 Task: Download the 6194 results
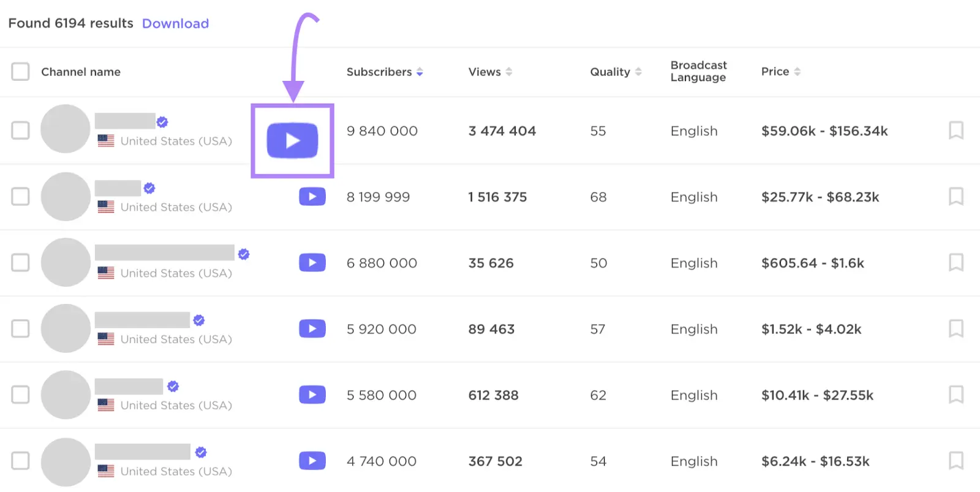tap(175, 23)
